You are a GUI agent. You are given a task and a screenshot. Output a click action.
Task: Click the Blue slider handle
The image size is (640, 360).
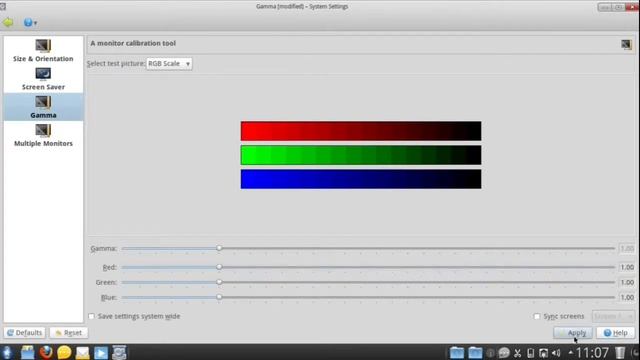pyautogui.click(x=219, y=297)
